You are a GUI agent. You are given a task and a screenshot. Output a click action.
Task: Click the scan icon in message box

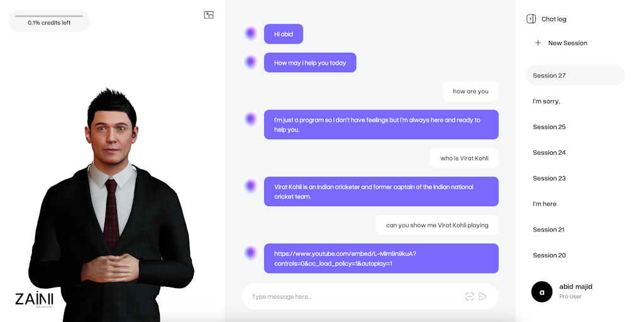coord(469,297)
